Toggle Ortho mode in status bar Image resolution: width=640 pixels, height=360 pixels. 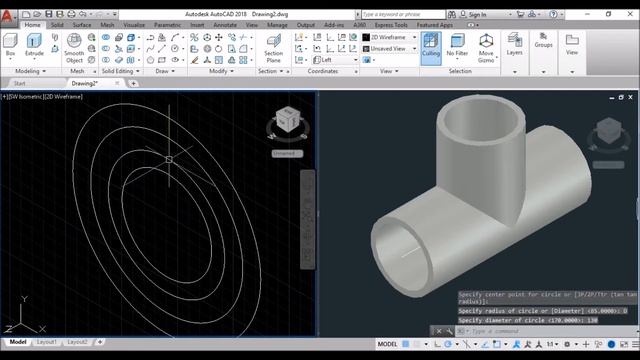tap(437, 344)
